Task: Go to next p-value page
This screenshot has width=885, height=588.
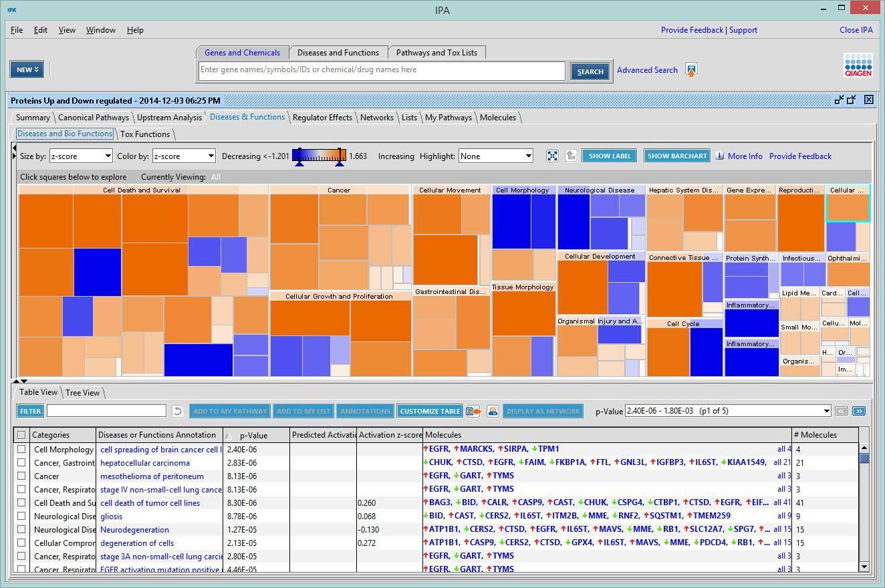Action: click(859, 411)
